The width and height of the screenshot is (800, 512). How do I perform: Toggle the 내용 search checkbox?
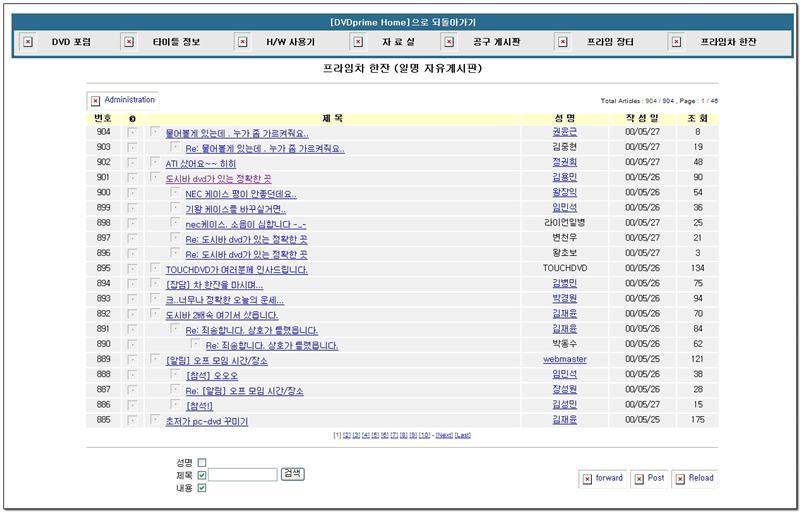point(202,488)
